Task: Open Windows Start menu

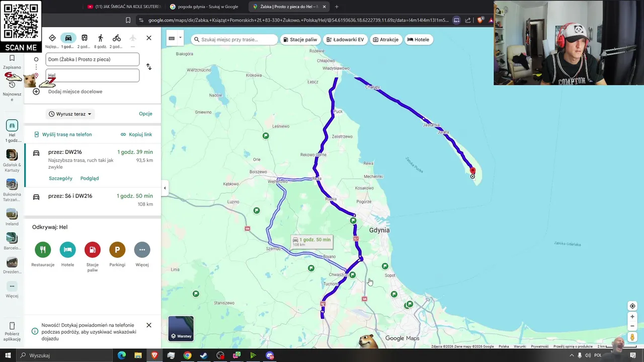Action: pos(8,355)
